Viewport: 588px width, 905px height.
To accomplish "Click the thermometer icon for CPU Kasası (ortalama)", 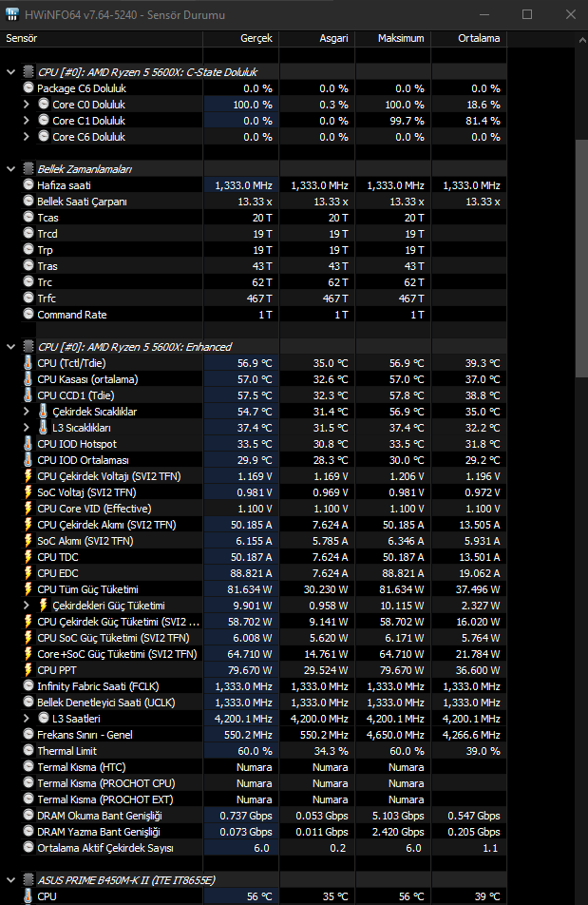I will click(28, 378).
